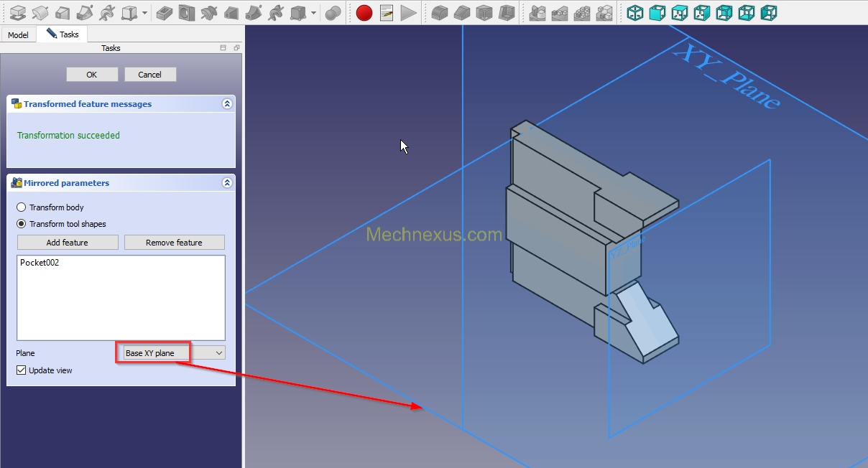
Task: Click the Execute macro play icon
Action: pos(409,12)
